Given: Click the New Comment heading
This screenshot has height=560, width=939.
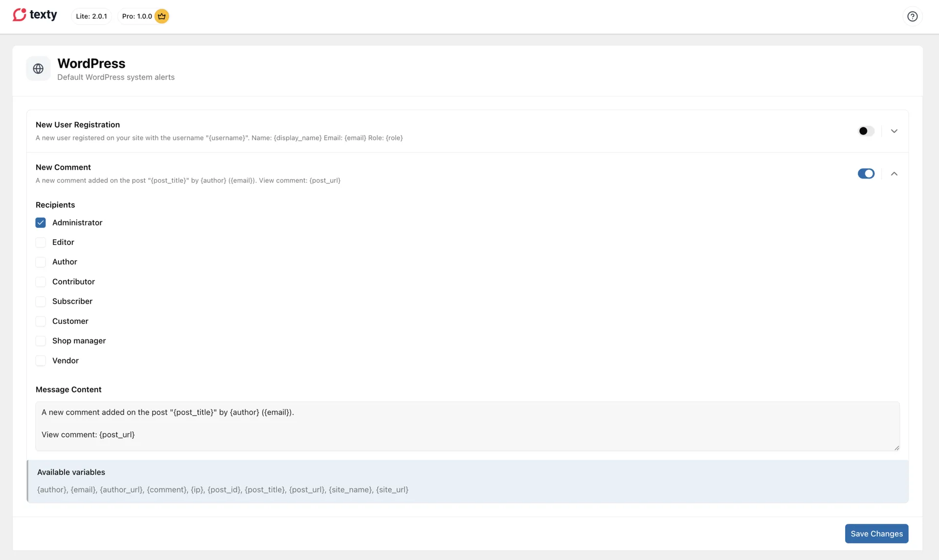Looking at the screenshot, I should pos(63,167).
